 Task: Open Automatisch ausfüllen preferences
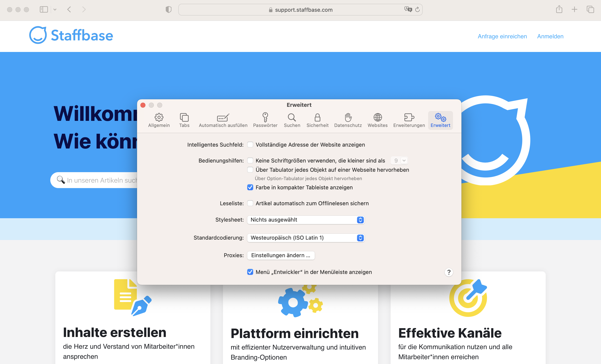tap(223, 120)
